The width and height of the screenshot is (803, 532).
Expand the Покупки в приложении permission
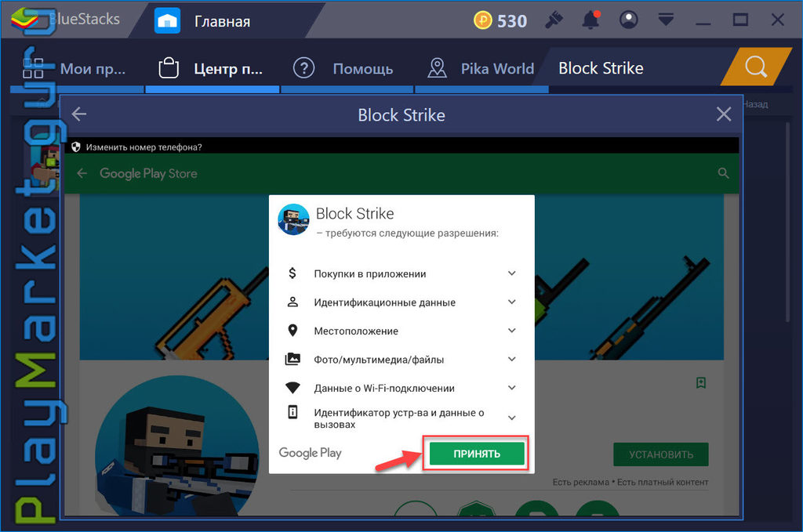pyautogui.click(x=511, y=273)
